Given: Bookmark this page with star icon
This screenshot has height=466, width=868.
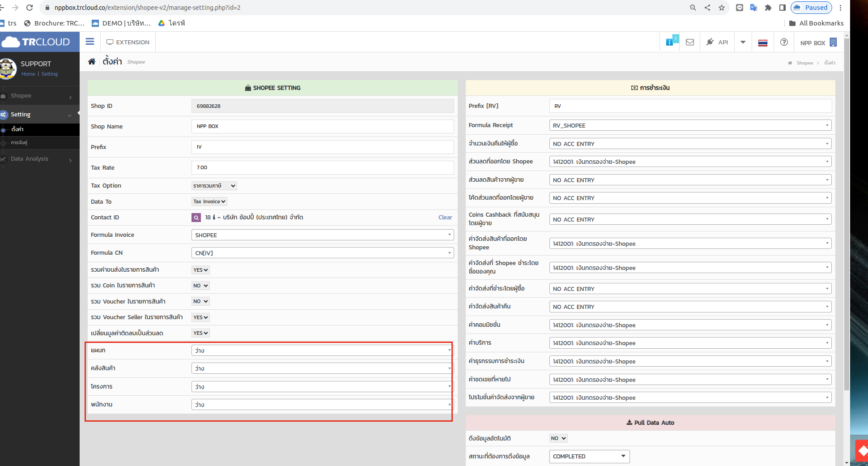Looking at the screenshot, I should (x=722, y=8).
